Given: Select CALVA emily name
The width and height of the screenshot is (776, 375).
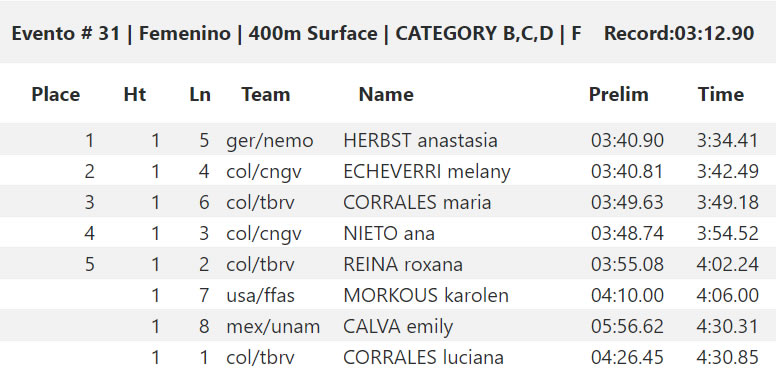Looking at the screenshot, I should [398, 327].
